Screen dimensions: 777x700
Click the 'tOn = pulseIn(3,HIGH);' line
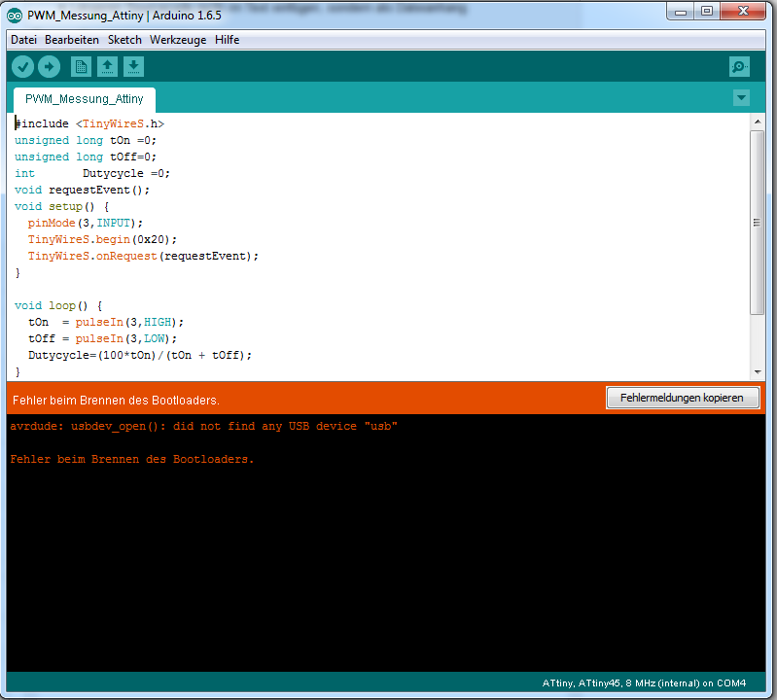tap(106, 322)
